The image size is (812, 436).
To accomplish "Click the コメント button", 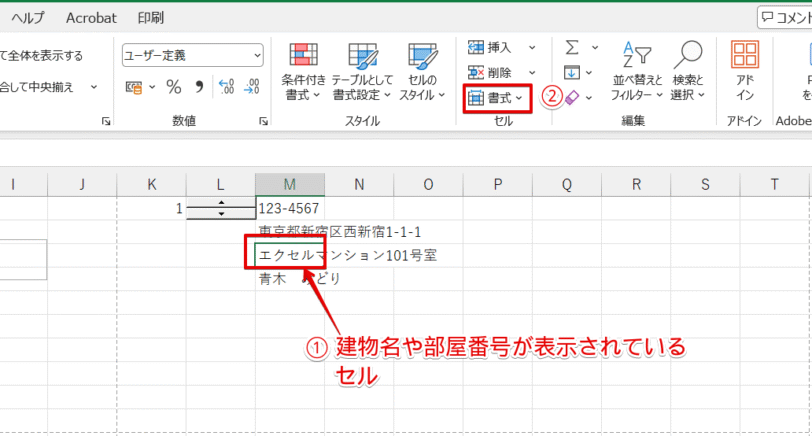I will (785, 18).
